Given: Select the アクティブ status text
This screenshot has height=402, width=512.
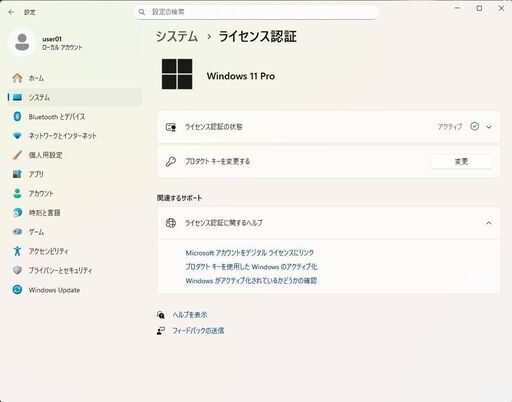Looking at the screenshot, I should [x=450, y=127].
